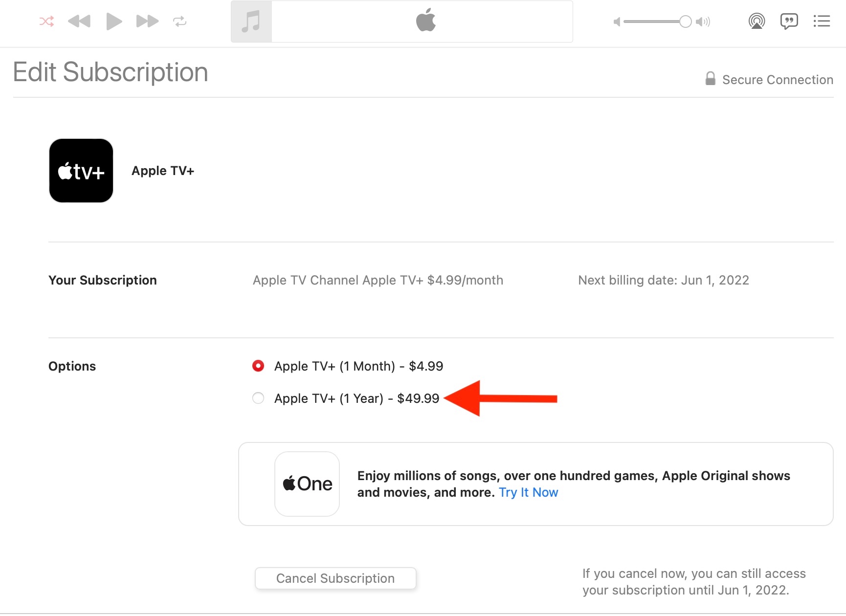The height and width of the screenshot is (616, 846).
Task: Click the rewind previous track button
Action: [79, 22]
